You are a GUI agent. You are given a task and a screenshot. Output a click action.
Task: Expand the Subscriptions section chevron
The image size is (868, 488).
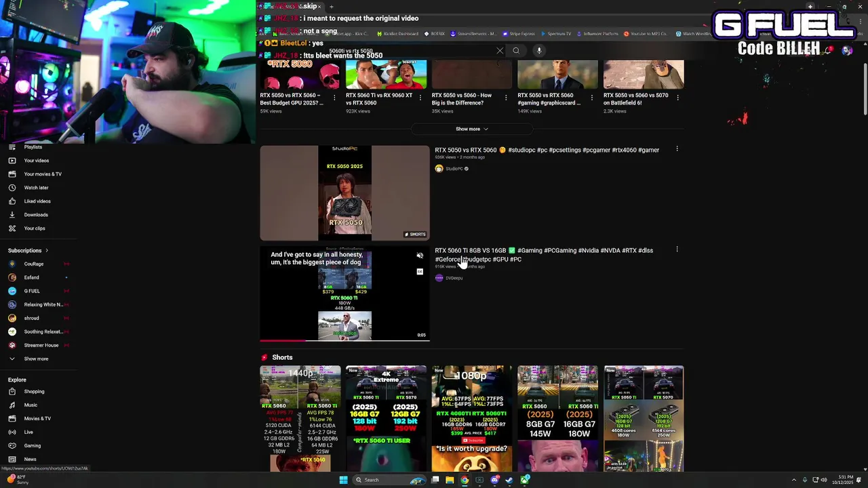pyautogui.click(x=47, y=251)
